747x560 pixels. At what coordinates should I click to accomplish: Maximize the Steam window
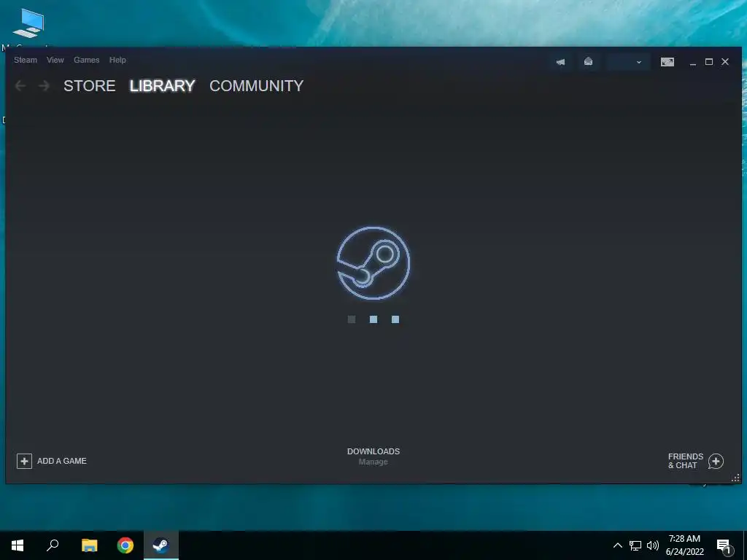[x=709, y=62]
